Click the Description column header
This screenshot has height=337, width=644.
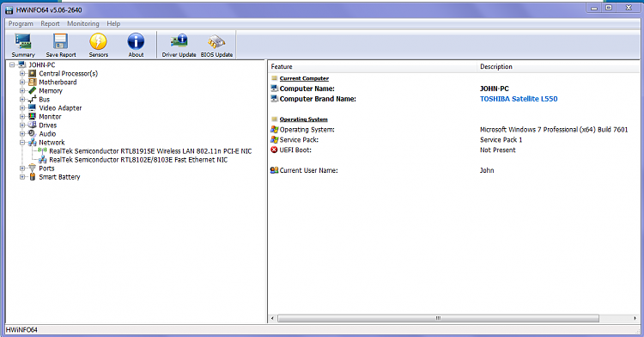pos(559,66)
